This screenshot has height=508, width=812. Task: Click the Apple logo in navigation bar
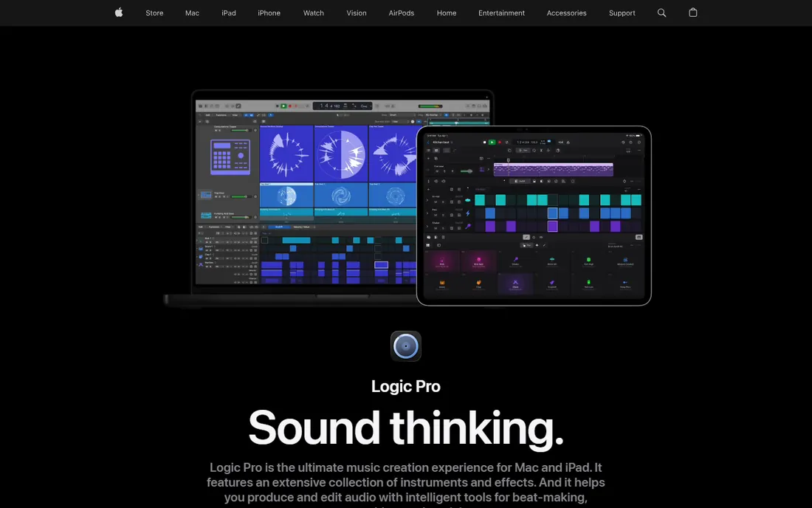(x=119, y=13)
